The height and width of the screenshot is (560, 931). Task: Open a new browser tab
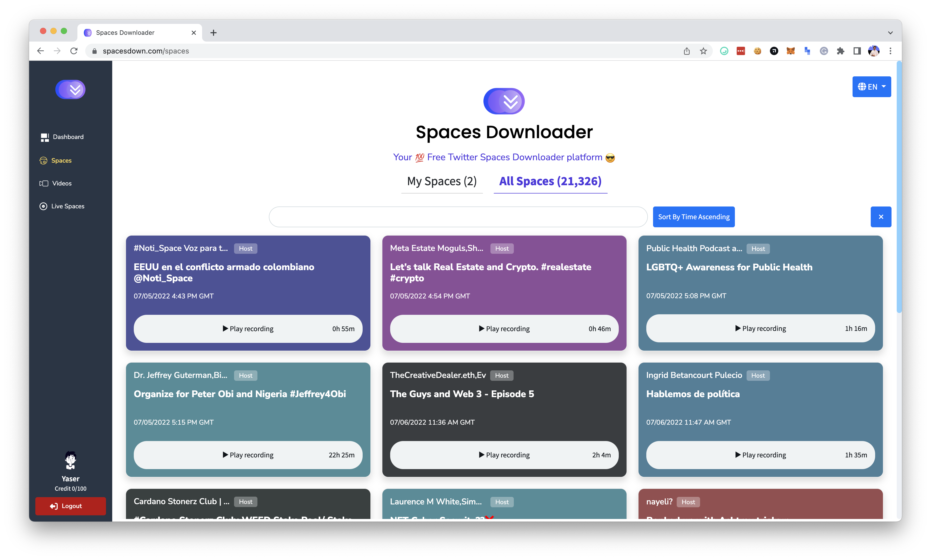(213, 33)
